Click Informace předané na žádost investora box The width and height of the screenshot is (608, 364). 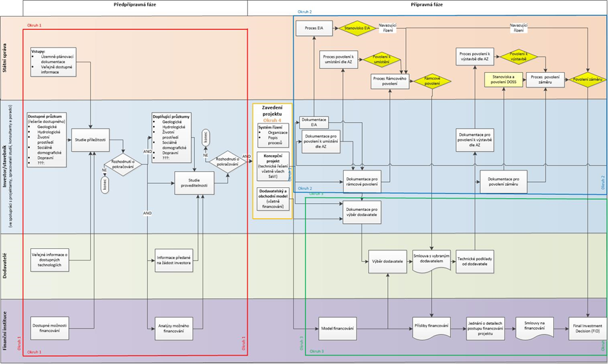[174, 260]
